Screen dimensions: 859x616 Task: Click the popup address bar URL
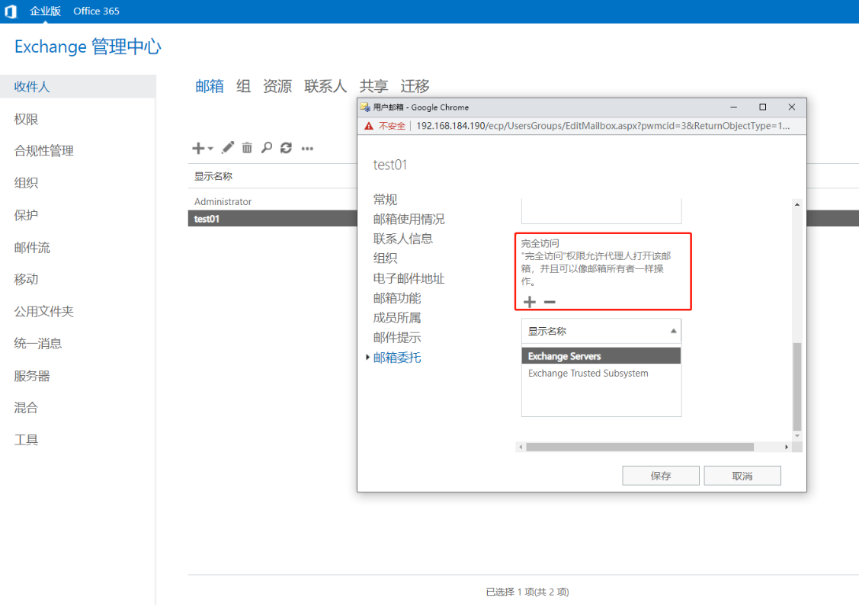pos(603,126)
